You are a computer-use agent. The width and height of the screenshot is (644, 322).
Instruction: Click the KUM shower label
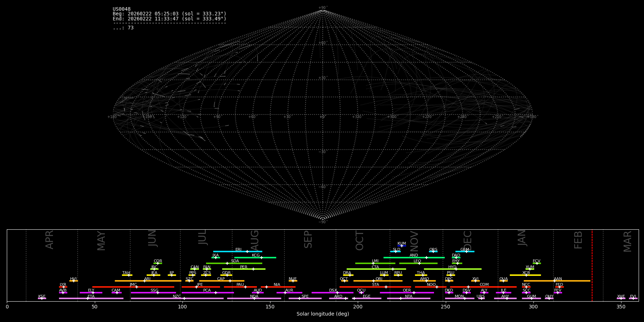(402, 244)
